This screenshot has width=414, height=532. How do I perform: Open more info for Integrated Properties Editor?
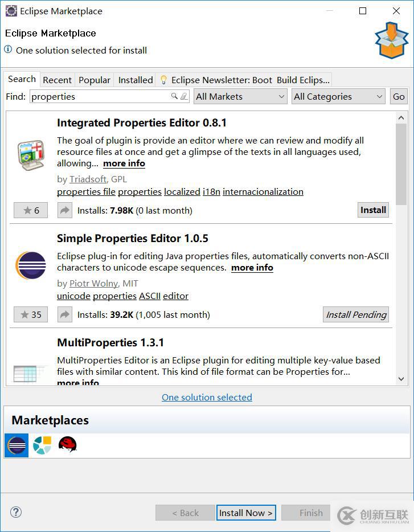pos(124,163)
